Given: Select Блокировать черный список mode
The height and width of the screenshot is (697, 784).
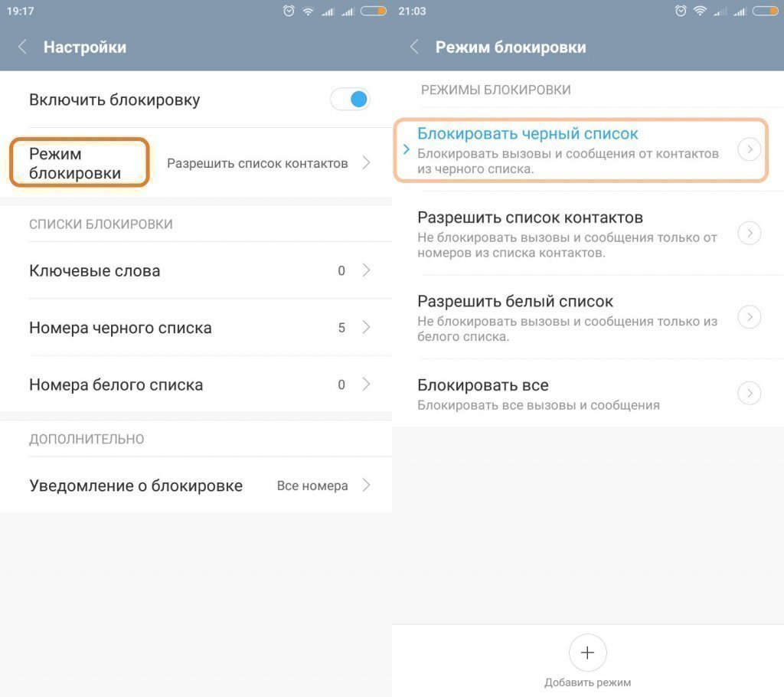Looking at the screenshot, I should click(588, 149).
